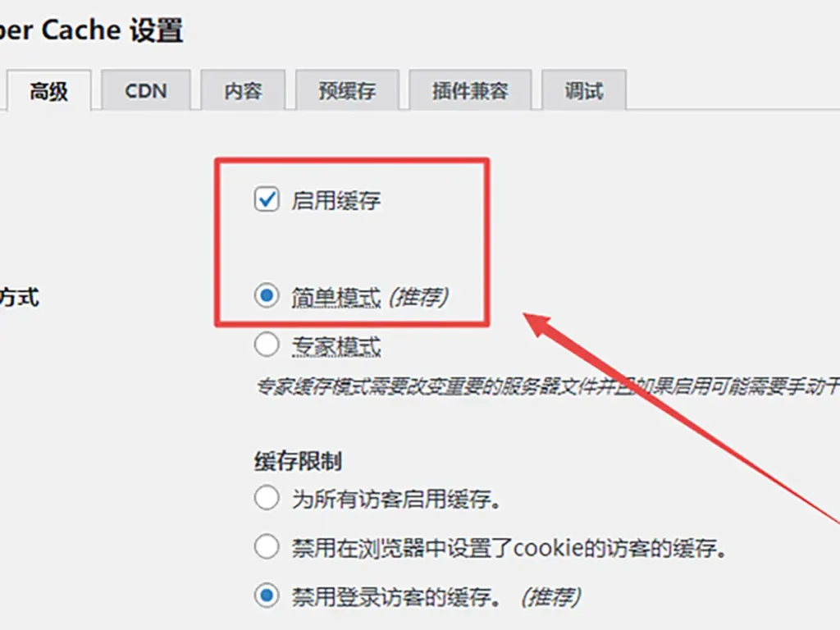Select the 禁用登录访客的缓存 radio circle
The image size is (840, 630).
tap(267, 596)
